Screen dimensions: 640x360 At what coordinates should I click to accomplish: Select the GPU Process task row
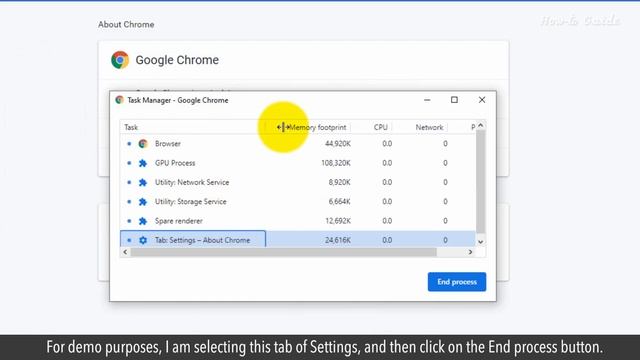(298, 163)
